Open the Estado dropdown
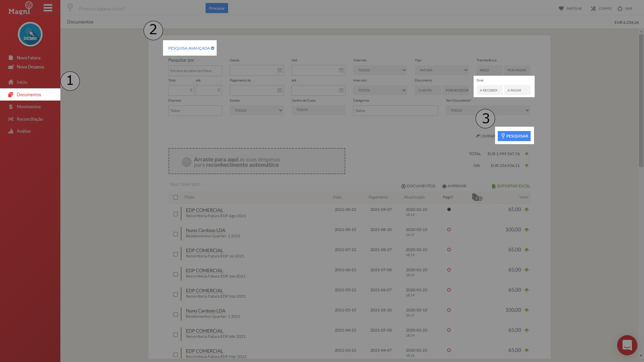644x362 pixels. click(x=257, y=110)
